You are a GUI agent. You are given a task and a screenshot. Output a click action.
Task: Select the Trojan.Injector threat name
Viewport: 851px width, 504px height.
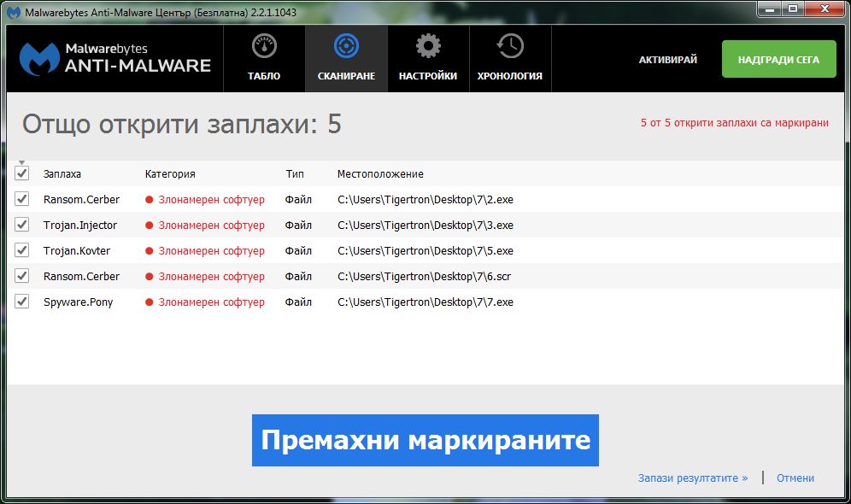80,226
